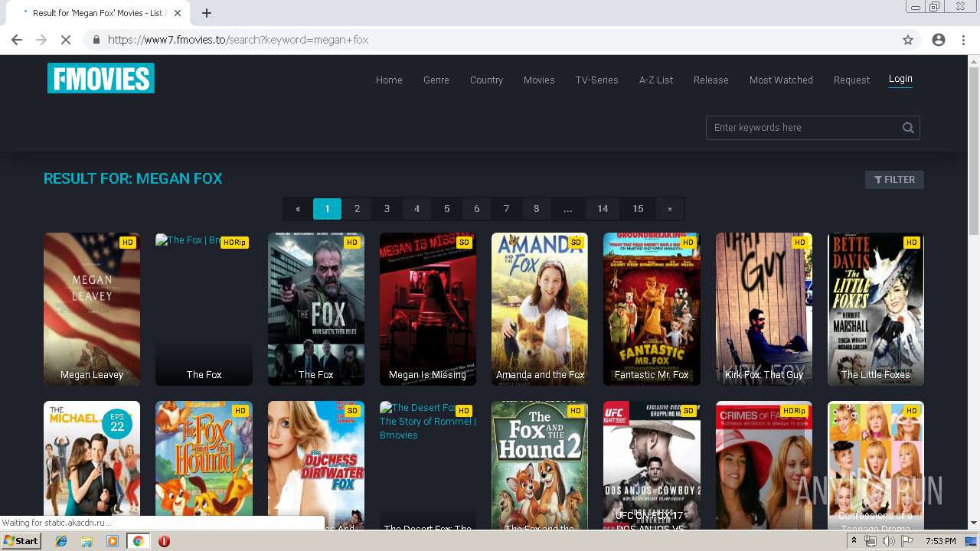Open Confessions of a Teenage Drama poster

pyautogui.click(x=876, y=465)
